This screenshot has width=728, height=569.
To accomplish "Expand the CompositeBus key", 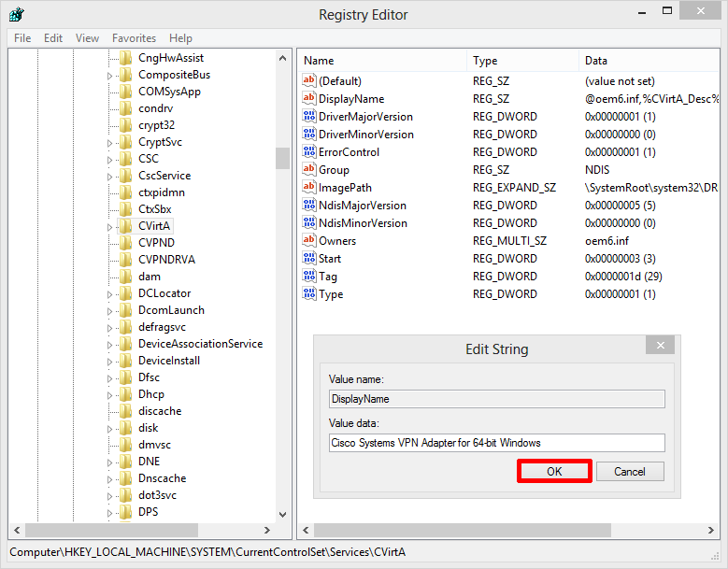I will [110, 76].
